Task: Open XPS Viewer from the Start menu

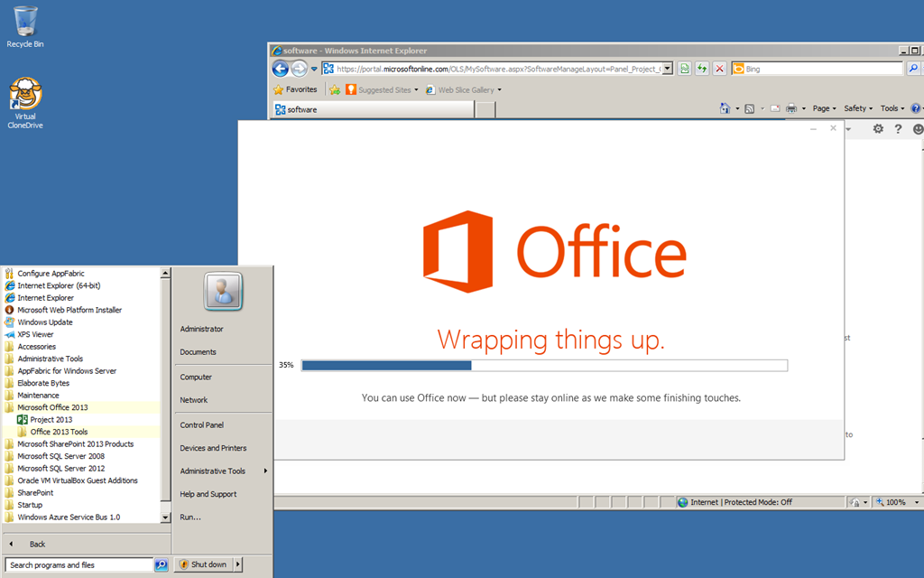Action: [x=29, y=334]
